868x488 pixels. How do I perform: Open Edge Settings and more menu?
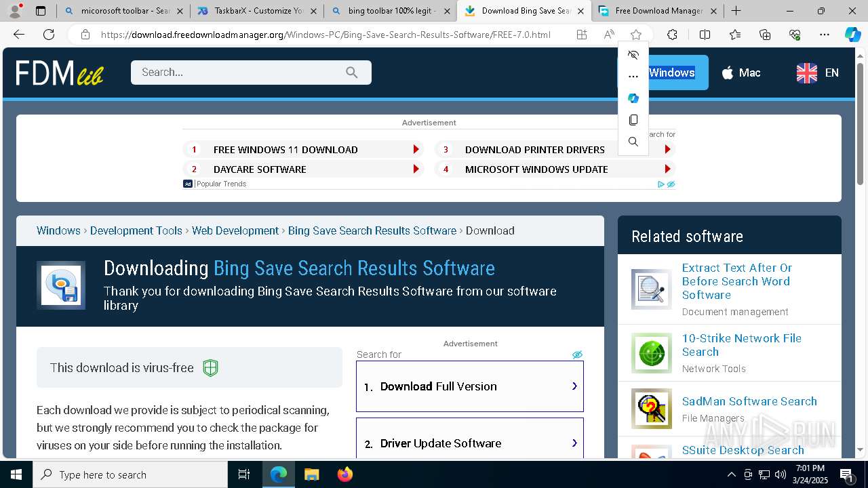[x=824, y=35]
